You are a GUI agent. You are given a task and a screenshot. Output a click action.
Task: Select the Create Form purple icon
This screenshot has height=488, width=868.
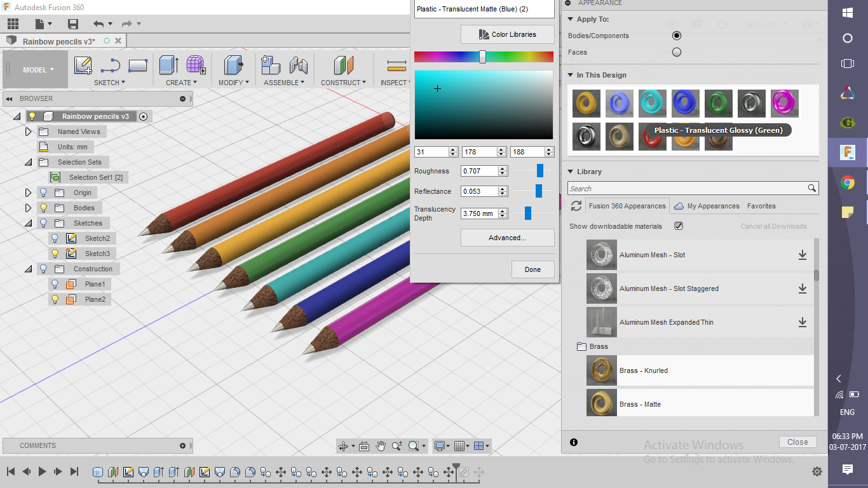coord(196,65)
